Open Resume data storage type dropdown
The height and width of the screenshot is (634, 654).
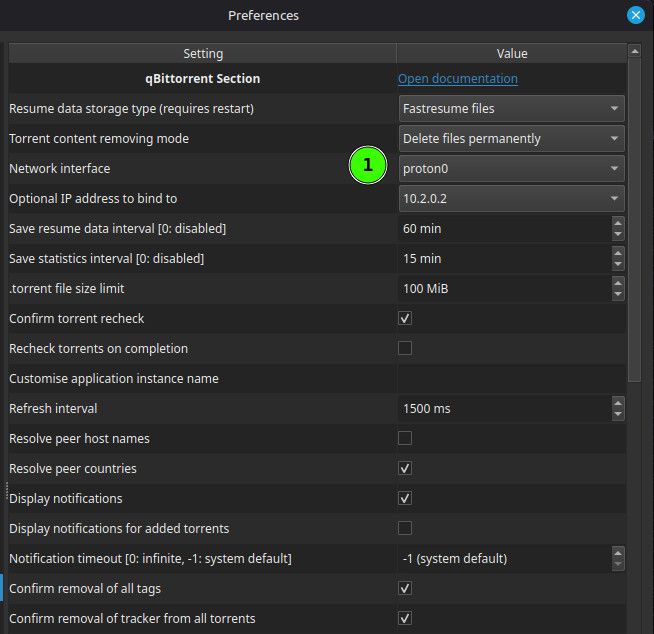[x=511, y=108]
